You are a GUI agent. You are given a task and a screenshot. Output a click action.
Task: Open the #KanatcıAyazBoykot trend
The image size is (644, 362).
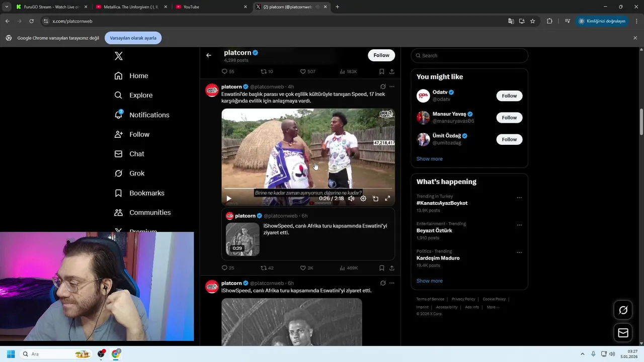click(442, 203)
